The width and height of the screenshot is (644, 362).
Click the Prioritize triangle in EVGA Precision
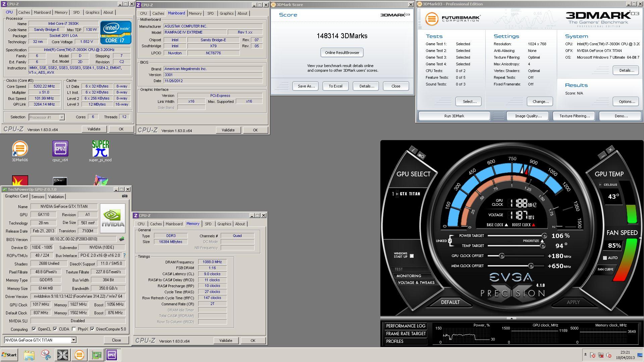542,241
